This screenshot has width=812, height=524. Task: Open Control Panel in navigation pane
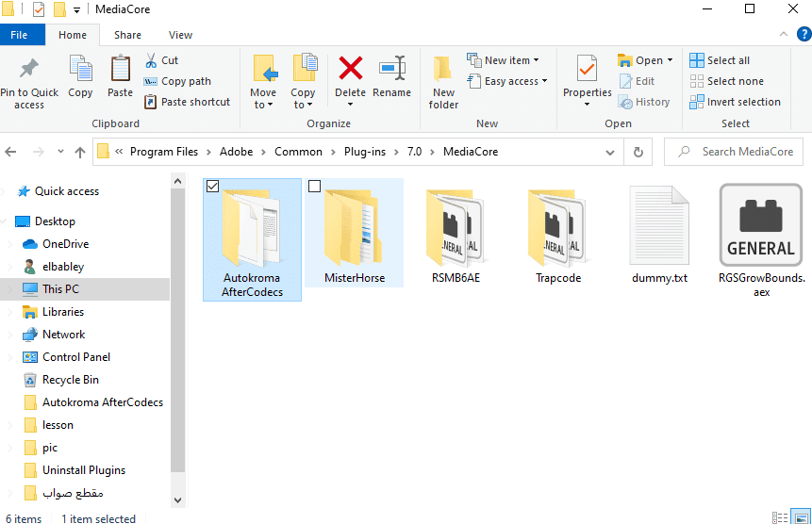(x=76, y=357)
